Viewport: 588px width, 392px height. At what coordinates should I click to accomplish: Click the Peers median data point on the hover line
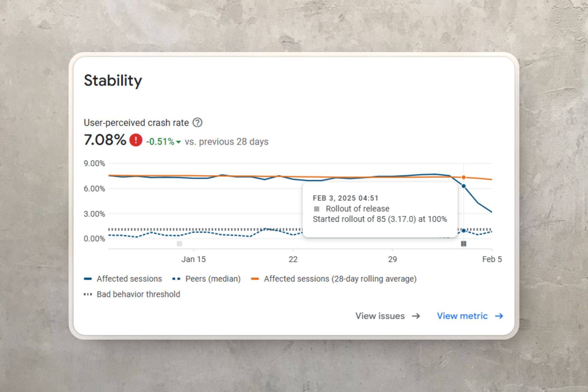coord(464,231)
